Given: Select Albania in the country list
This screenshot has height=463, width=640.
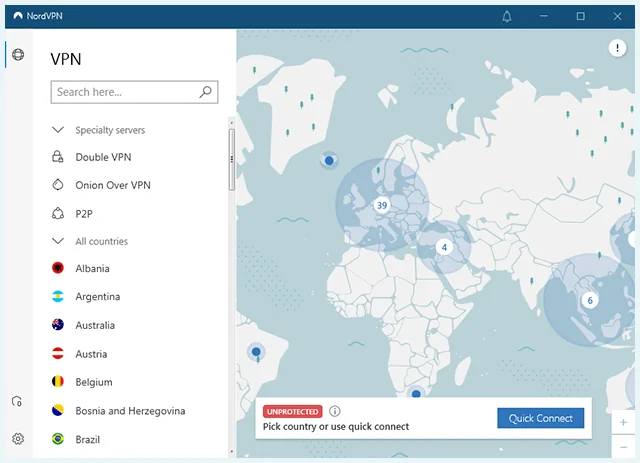Looking at the screenshot, I should [x=93, y=268].
